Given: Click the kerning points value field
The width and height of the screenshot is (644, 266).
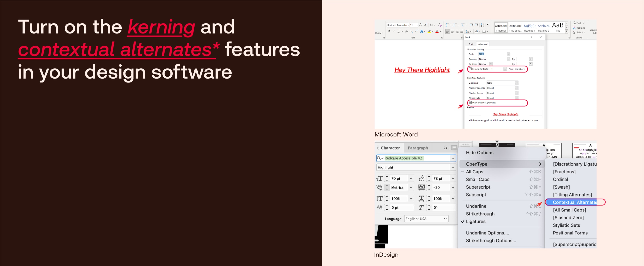Looking at the screenshot, I should (x=497, y=69).
